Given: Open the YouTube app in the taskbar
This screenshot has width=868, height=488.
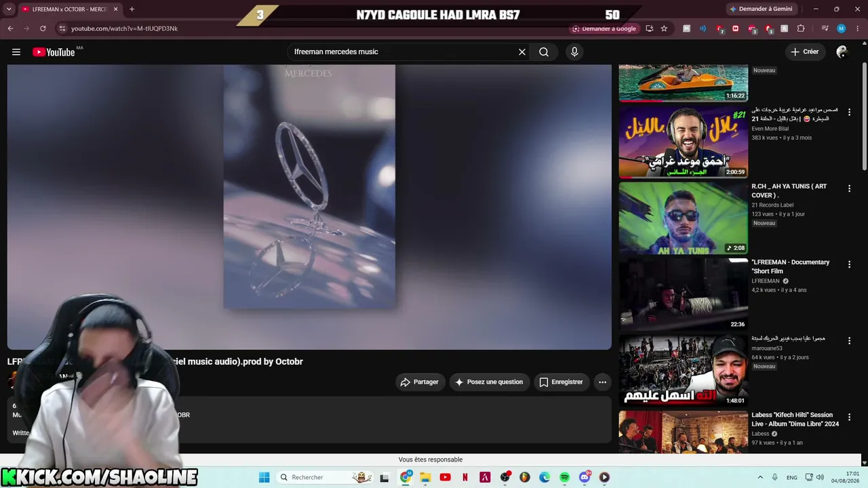Looking at the screenshot, I should point(445,477).
